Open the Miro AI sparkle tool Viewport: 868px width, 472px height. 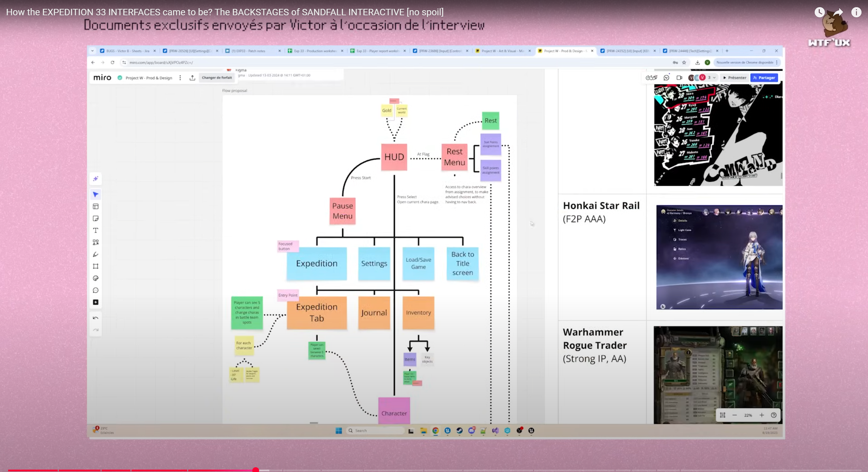tap(96, 179)
